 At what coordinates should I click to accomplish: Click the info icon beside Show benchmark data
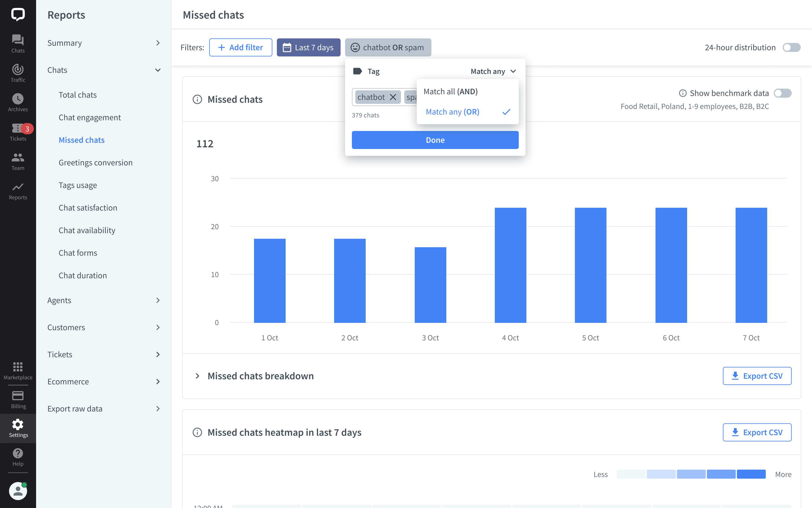tap(683, 93)
